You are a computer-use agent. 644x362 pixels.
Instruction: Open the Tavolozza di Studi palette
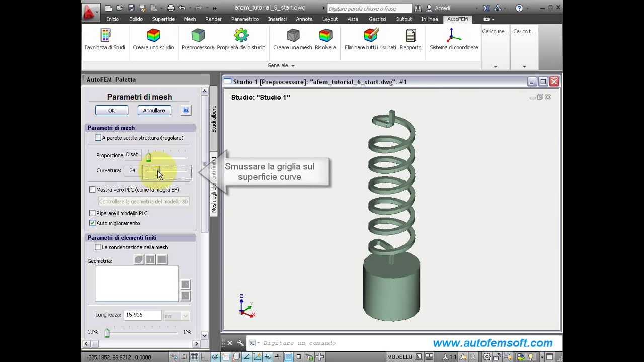pyautogui.click(x=105, y=35)
